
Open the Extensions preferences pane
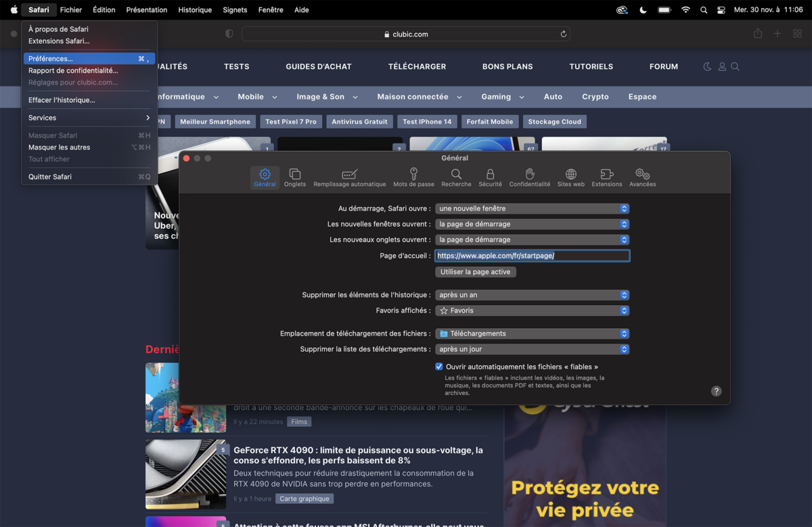(607, 178)
